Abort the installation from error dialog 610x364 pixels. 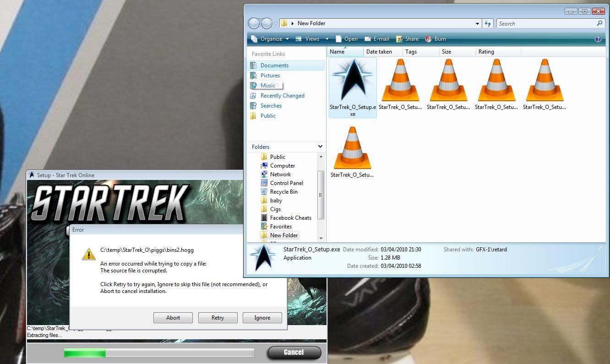pos(173,318)
